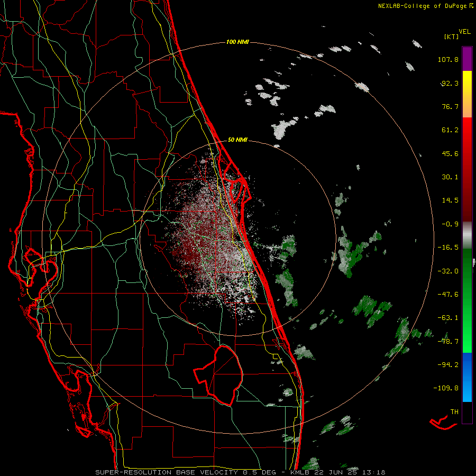Viewport: 476px width, 476px height.
Task: Click the 76.7 velocity scale value
Action: coord(450,106)
